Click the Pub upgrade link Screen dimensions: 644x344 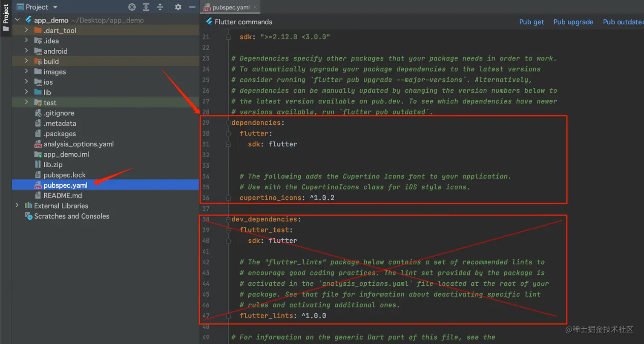pos(573,22)
